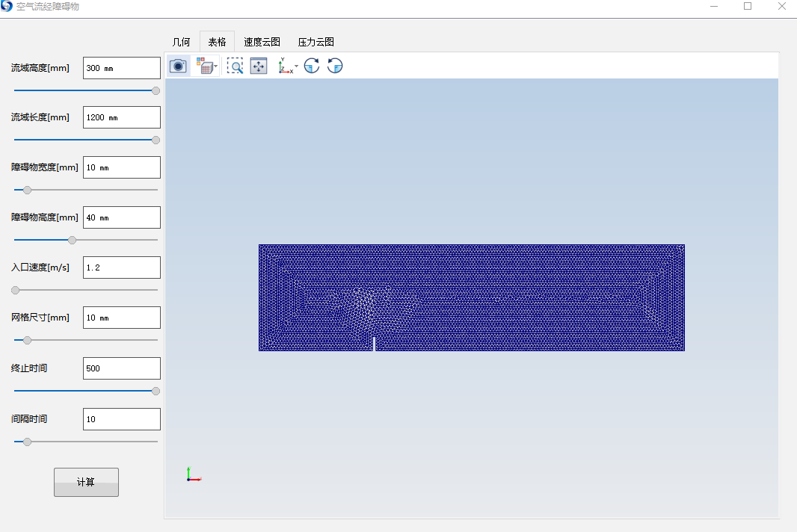Click the 障碍物高度 slider handle
This screenshot has height=532, width=797.
pos(72,240)
